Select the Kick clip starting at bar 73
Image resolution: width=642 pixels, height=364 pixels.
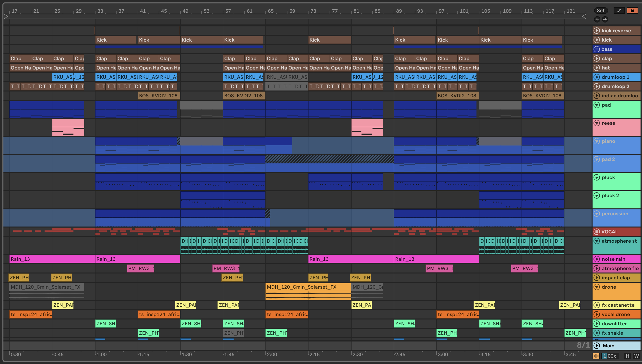click(x=330, y=40)
